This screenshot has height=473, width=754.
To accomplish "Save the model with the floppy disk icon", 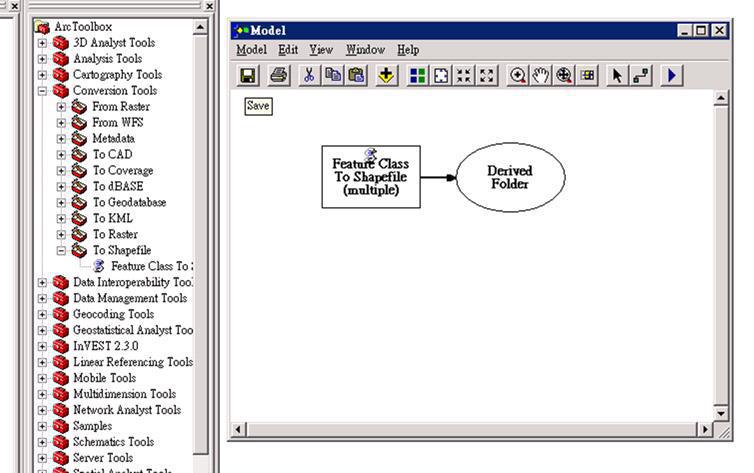I will pyautogui.click(x=248, y=75).
